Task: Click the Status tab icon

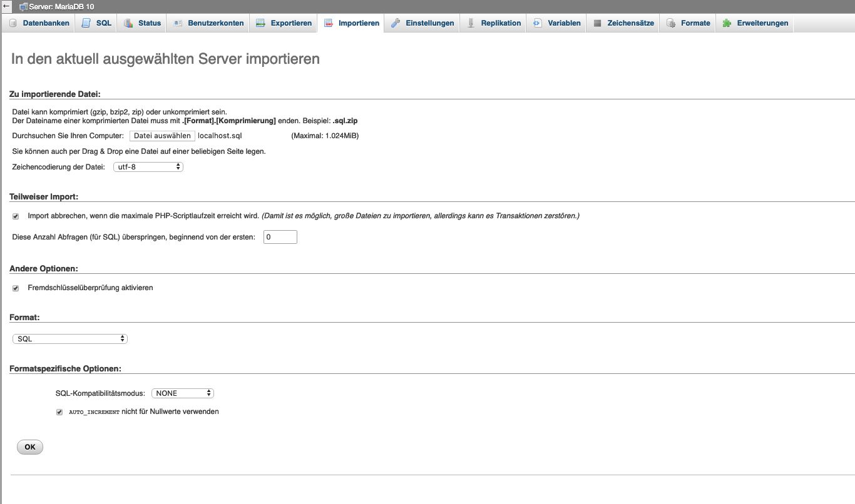Action: coord(128,23)
